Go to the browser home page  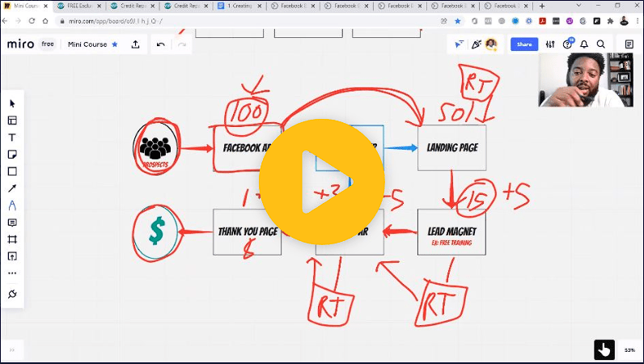tap(45, 21)
